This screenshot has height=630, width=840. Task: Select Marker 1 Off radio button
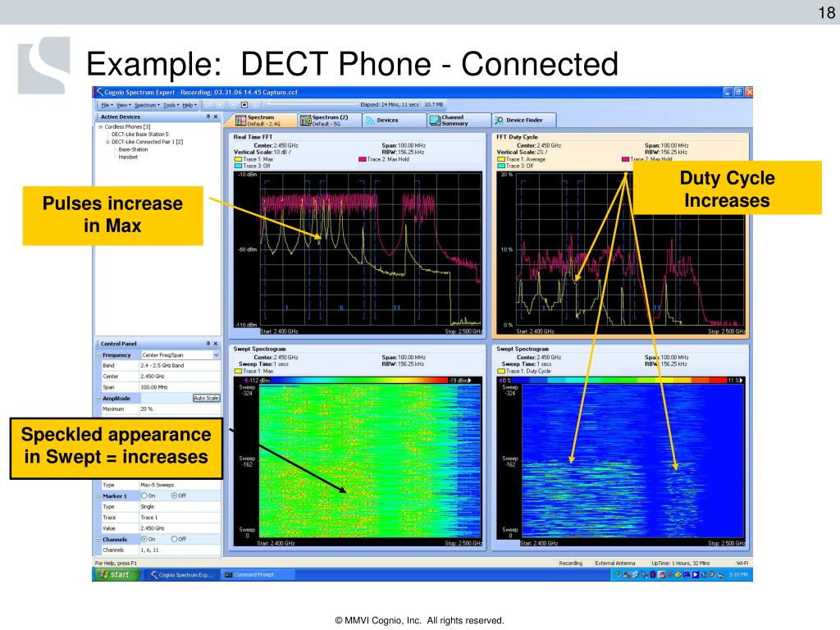174,495
